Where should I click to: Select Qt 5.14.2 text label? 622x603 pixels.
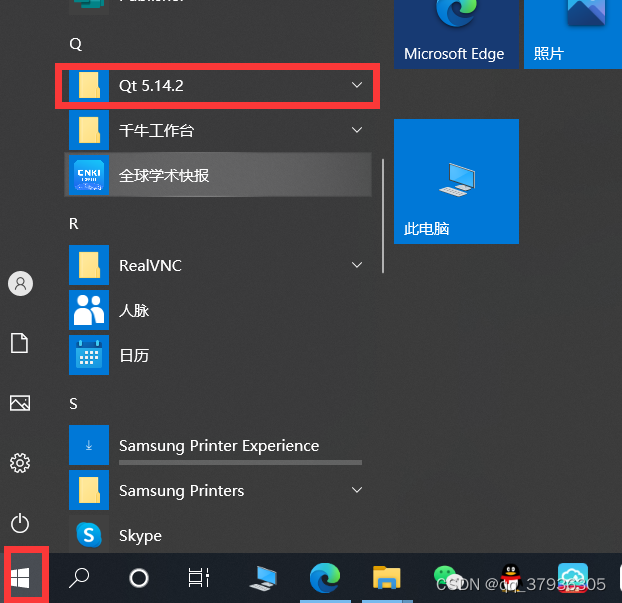[x=151, y=86]
